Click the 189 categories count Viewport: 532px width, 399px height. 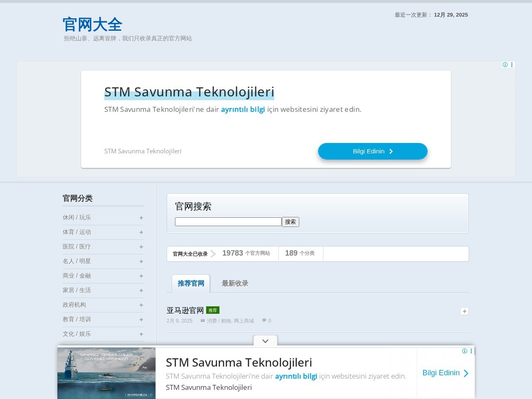[x=291, y=253]
